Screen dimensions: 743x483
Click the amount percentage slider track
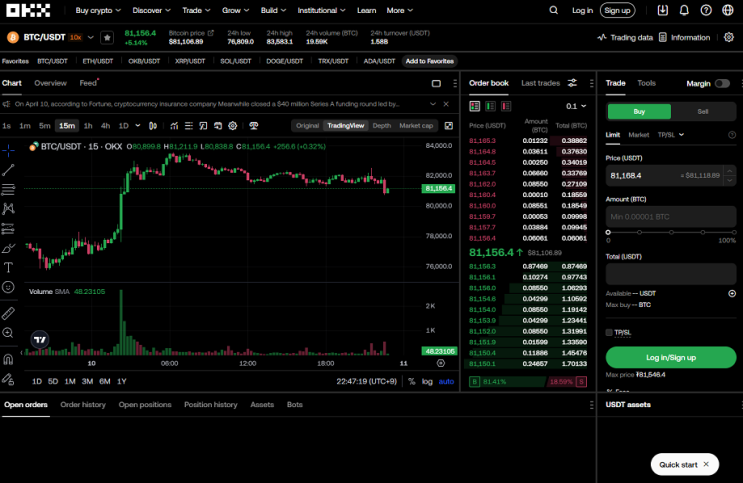click(671, 232)
